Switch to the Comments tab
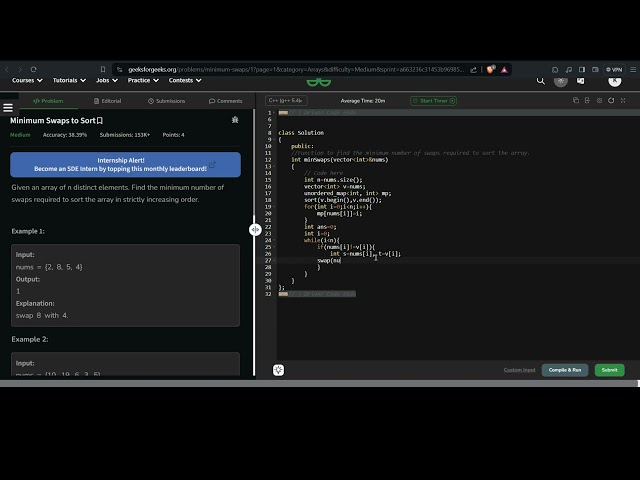The image size is (640, 480). (226, 101)
